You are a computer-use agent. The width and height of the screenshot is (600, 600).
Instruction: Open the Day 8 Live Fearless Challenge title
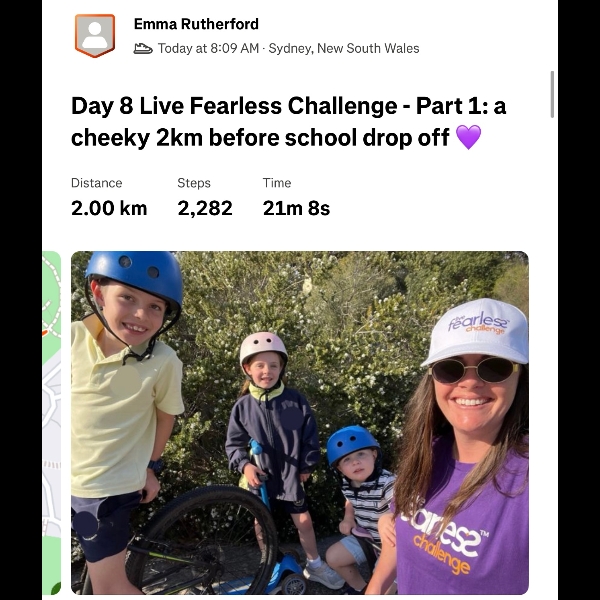tap(289, 121)
